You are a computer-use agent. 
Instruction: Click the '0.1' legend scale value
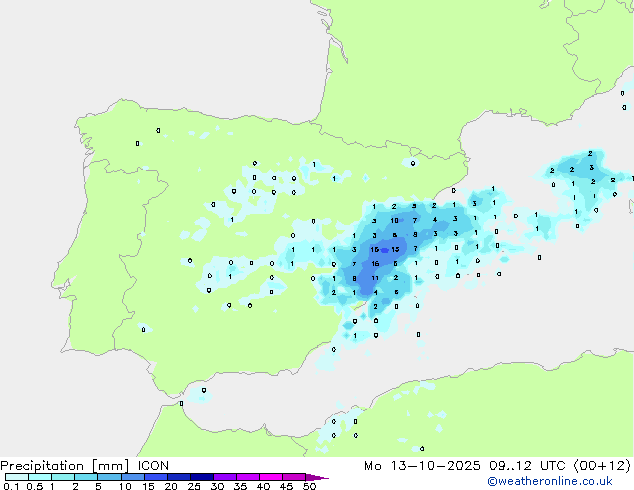click(11, 486)
